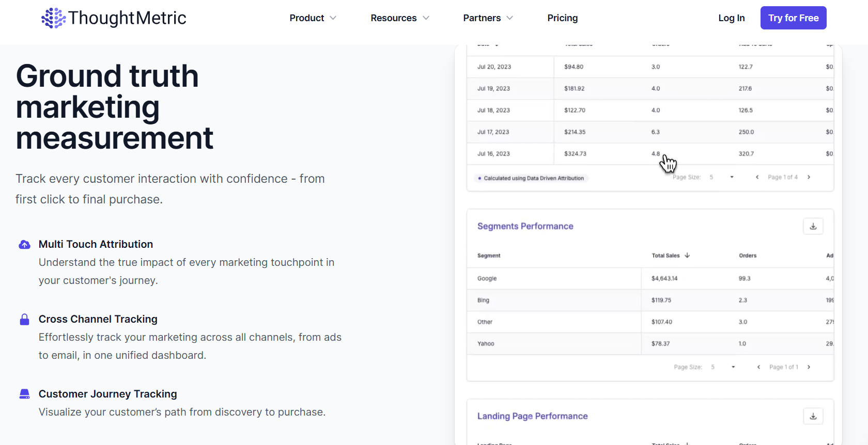868x445 pixels.
Task: Expand the Partners chevron arrow
Action: pos(510,18)
